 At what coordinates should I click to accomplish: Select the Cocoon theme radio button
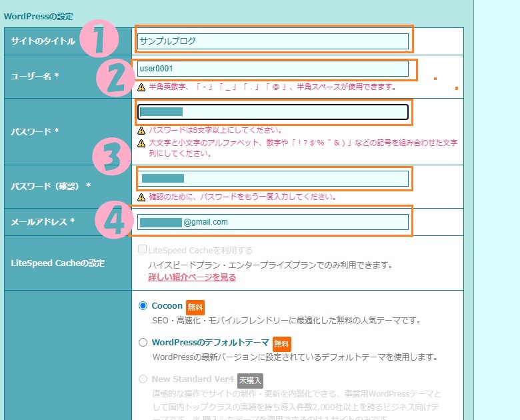(143, 305)
